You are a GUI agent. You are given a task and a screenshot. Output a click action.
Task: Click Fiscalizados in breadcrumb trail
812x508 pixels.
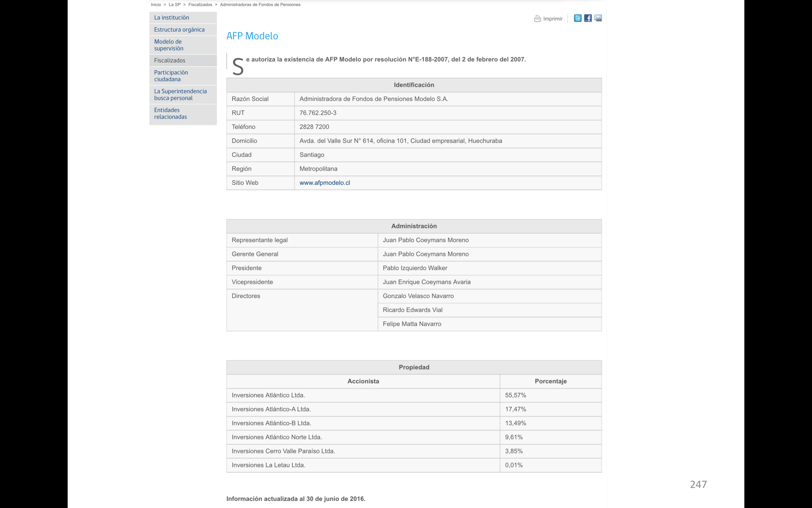point(200,5)
